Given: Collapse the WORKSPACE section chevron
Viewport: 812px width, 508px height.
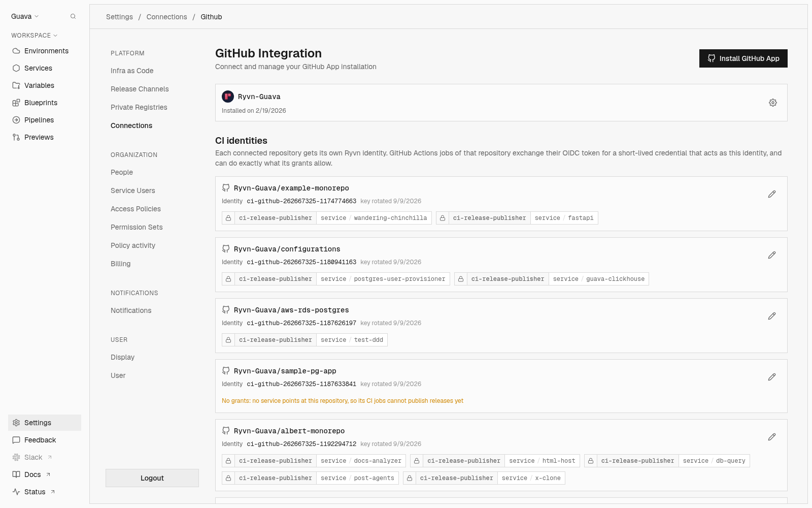Looking at the screenshot, I should (x=55, y=36).
